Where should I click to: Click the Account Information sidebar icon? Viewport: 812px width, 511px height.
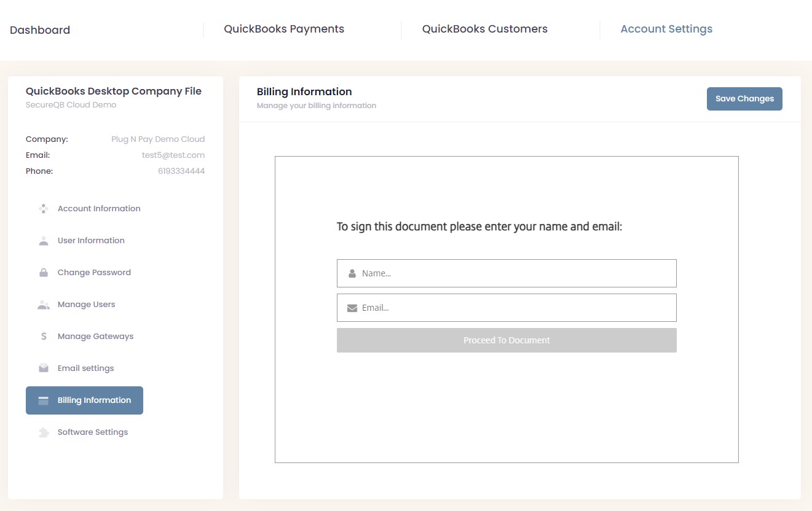click(43, 209)
